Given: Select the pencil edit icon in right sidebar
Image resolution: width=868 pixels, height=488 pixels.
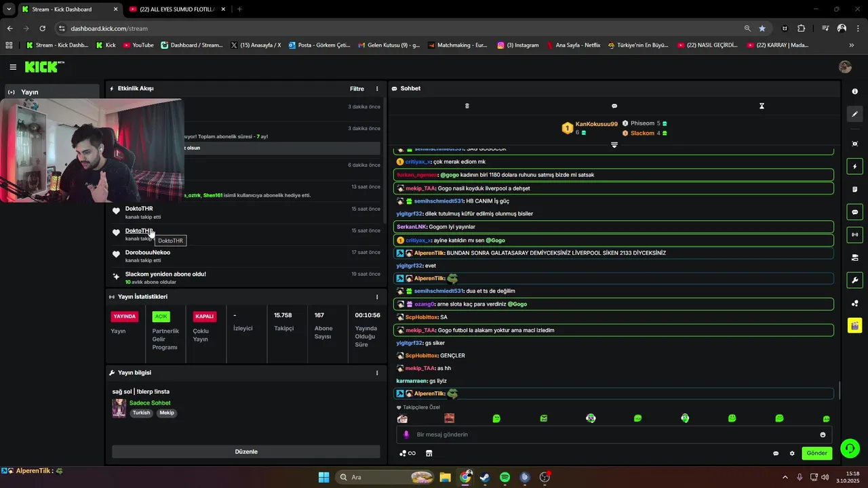Looking at the screenshot, I should tap(854, 115).
